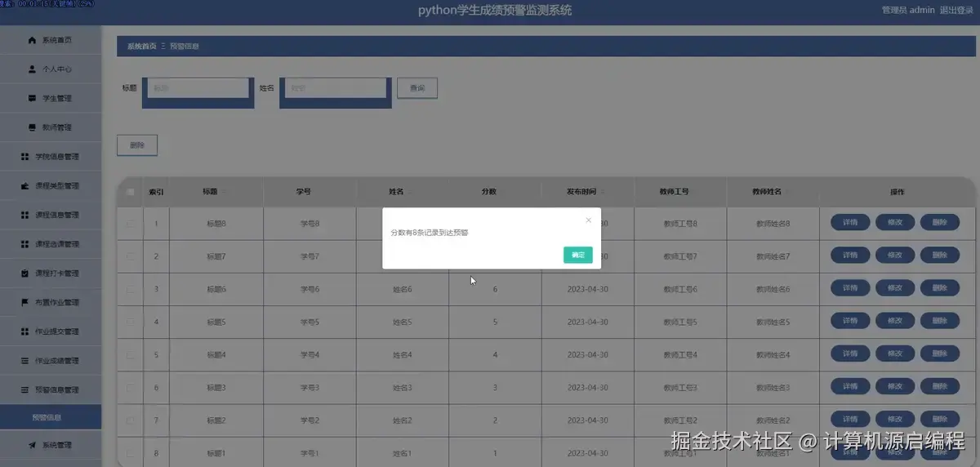Screen dimensions: 980x467
Task: Open 详情 for the 姓名5 row
Action: click(850, 321)
